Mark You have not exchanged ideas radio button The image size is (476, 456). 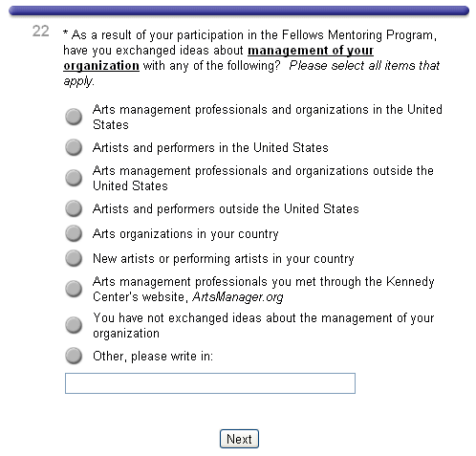point(74,325)
